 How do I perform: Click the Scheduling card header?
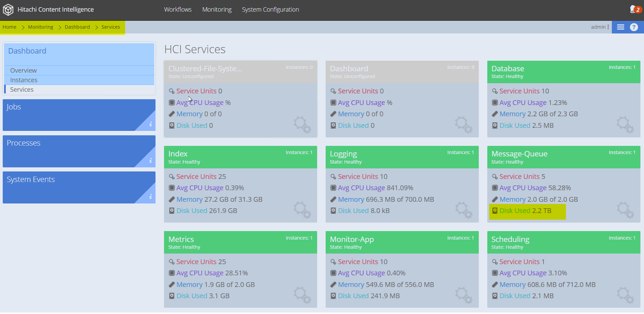click(564, 243)
